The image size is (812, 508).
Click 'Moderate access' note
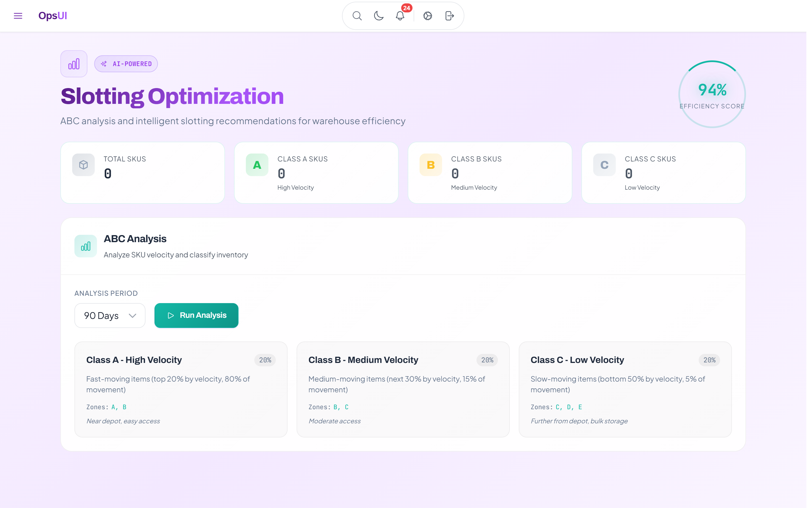pyautogui.click(x=335, y=421)
